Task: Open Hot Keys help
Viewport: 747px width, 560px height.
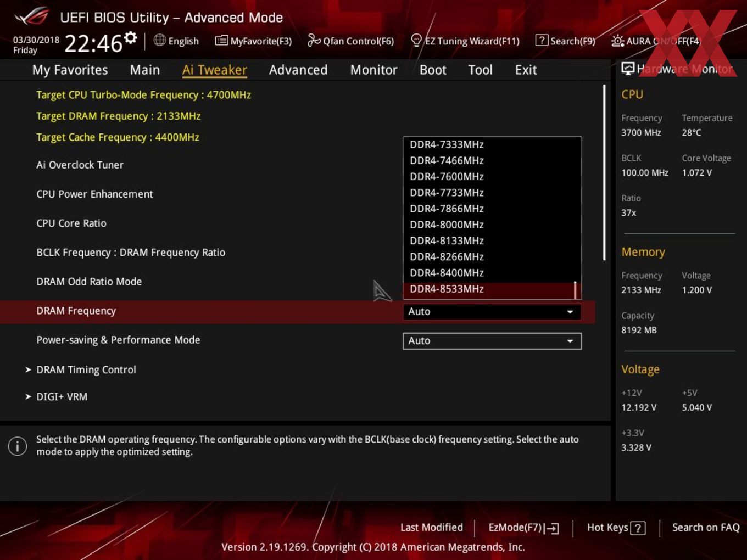Action: point(616,528)
